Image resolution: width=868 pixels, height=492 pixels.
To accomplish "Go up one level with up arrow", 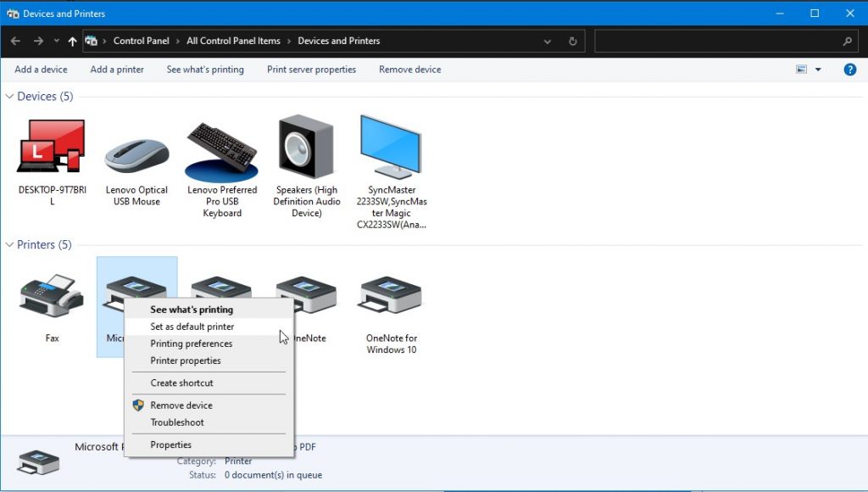I will (x=72, y=41).
